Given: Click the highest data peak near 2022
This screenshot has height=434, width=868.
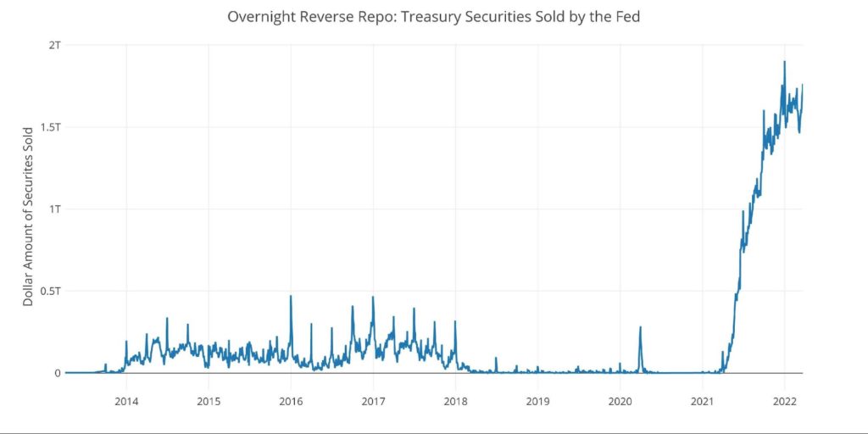Looking at the screenshot, I should (784, 62).
